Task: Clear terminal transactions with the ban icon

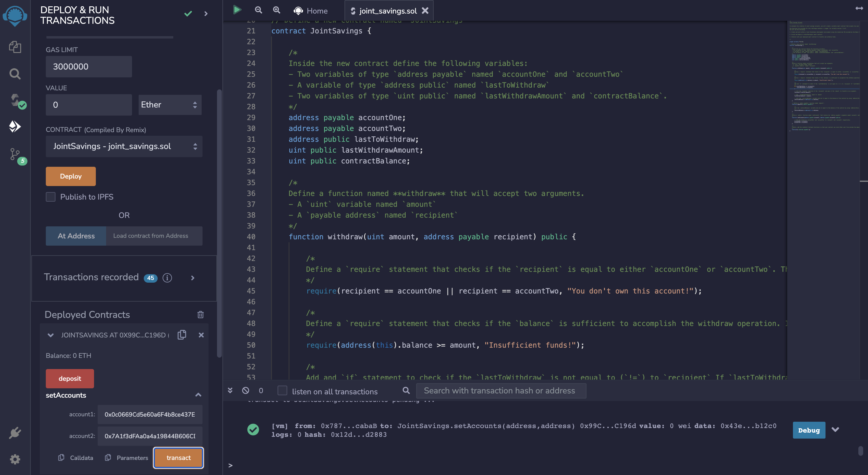Action: (x=246, y=390)
